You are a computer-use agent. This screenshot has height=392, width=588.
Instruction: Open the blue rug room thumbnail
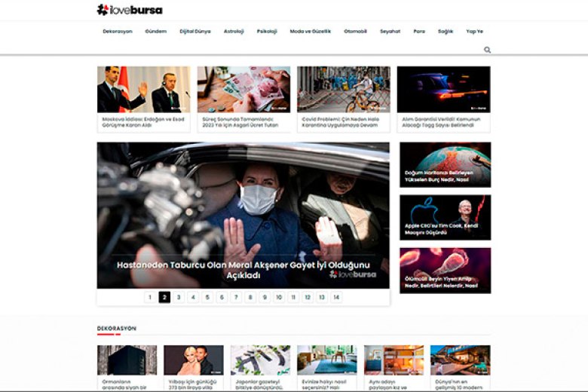327,360
